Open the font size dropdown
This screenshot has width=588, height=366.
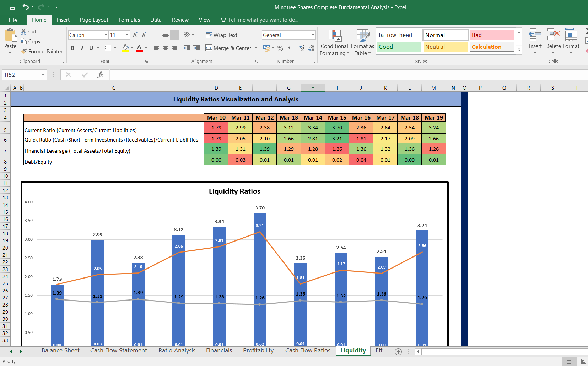pyautogui.click(x=127, y=35)
